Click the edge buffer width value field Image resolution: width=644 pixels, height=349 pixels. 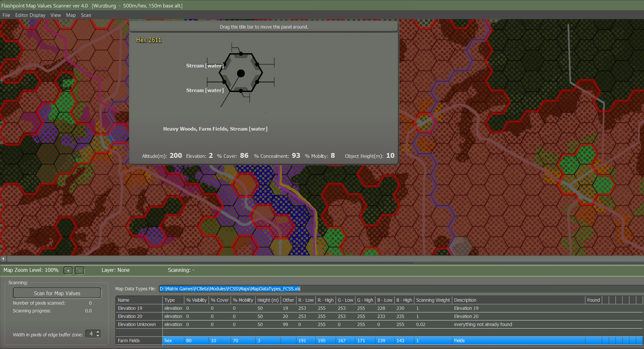click(91, 334)
